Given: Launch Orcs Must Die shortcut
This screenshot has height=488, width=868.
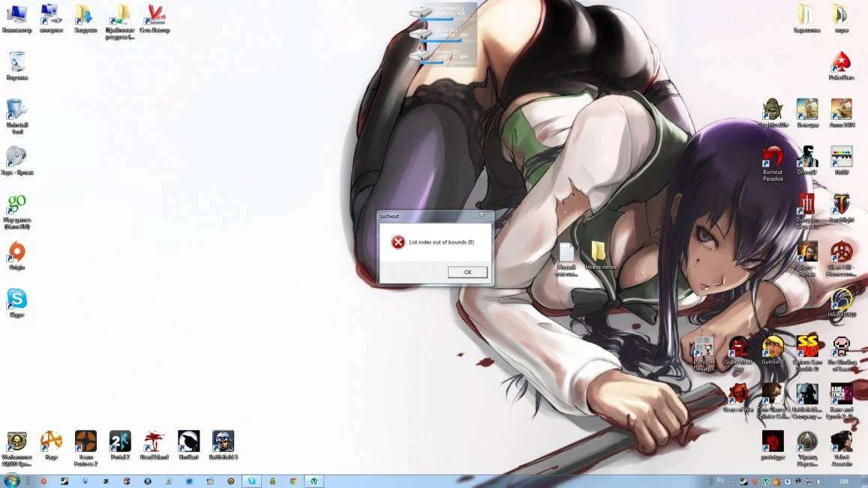Looking at the screenshot, I should point(773,113).
